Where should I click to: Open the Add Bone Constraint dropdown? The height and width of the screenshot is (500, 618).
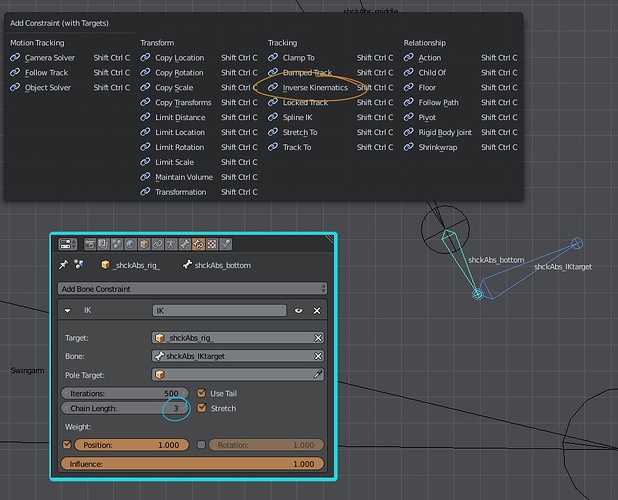point(192,289)
